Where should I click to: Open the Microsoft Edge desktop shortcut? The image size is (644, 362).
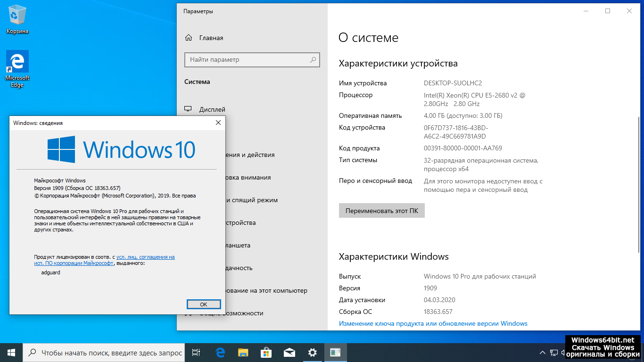pos(17,68)
